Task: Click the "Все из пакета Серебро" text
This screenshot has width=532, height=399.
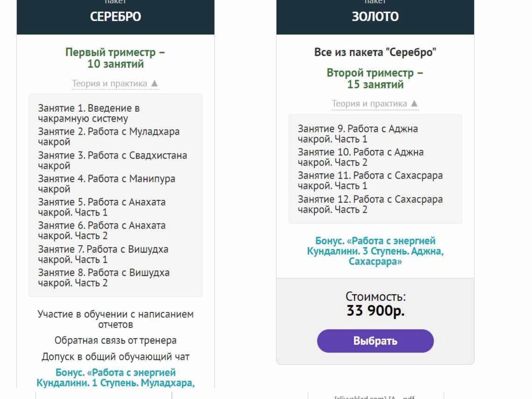Action: pyautogui.click(x=375, y=52)
